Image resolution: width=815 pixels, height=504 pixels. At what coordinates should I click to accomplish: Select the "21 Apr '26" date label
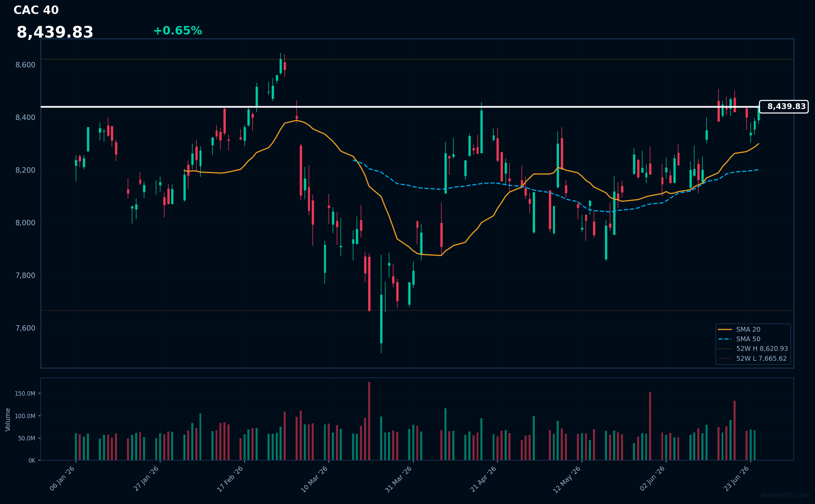click(483, 479)
